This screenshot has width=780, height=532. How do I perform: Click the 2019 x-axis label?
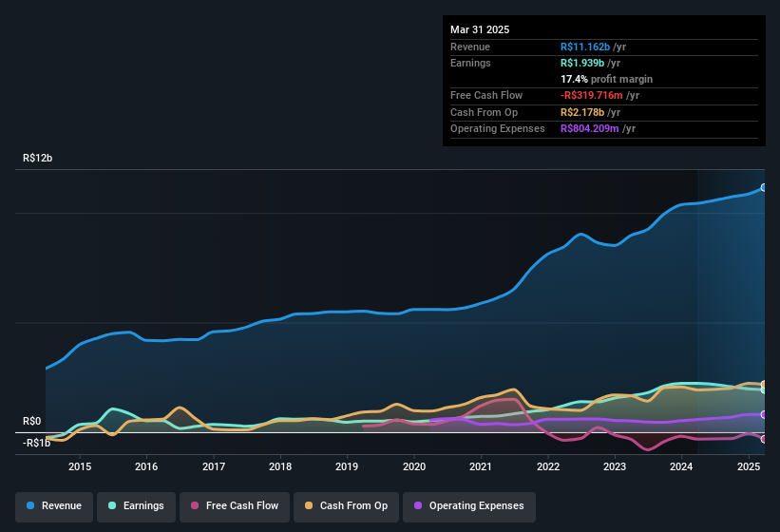click(347, 466)
